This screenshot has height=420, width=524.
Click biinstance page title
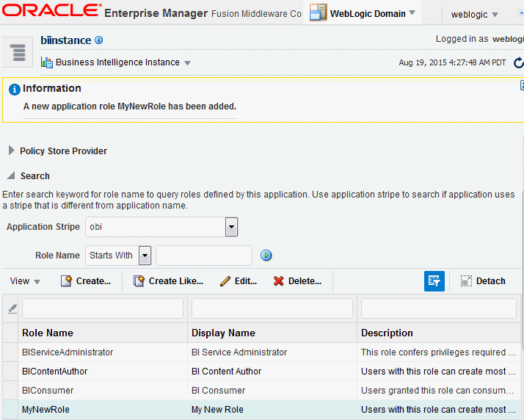[66, 40]
